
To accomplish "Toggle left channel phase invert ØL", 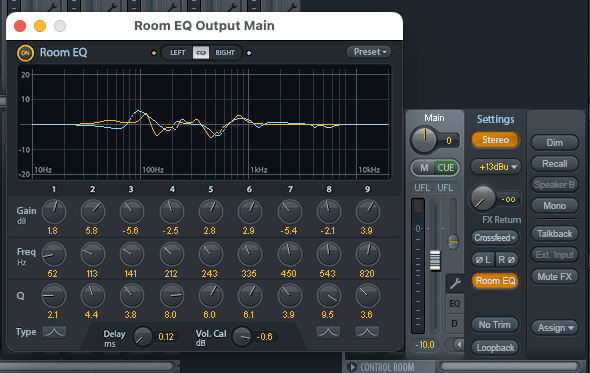I will 483,260.
